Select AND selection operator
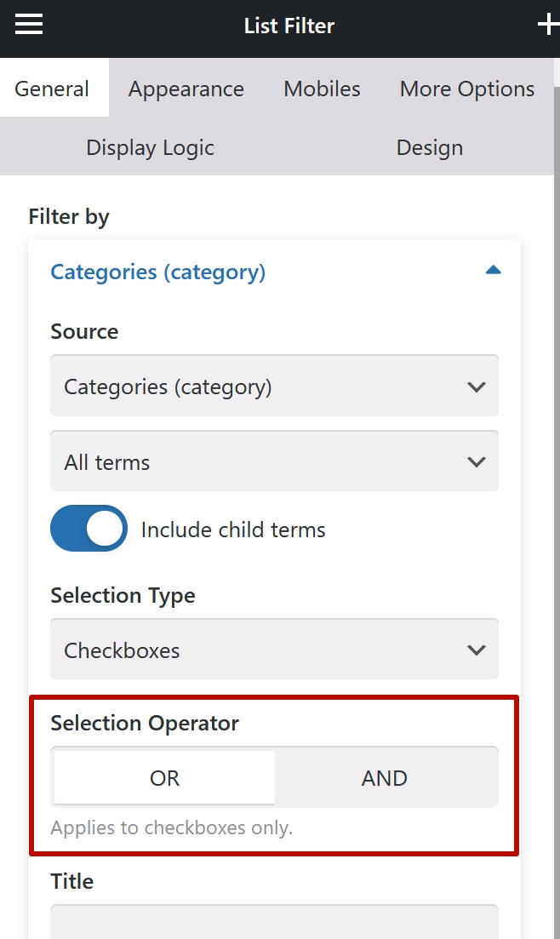 [x=385, y=777]
